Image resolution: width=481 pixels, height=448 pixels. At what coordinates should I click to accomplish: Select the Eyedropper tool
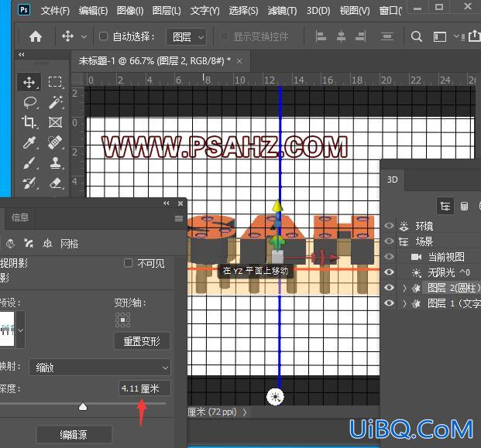(x=29, y=142)
